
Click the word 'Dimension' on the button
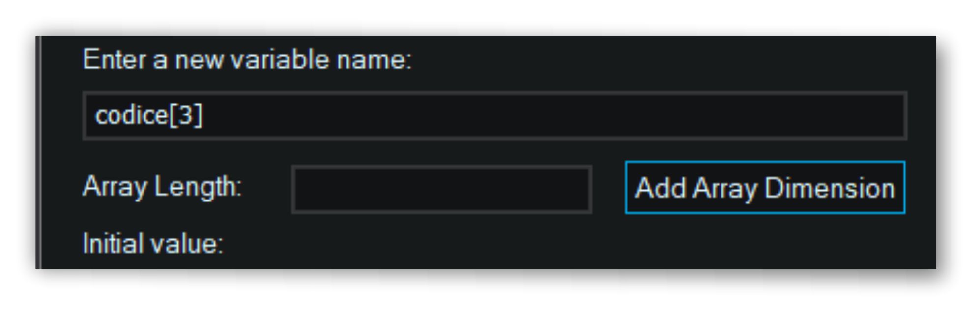830,188
